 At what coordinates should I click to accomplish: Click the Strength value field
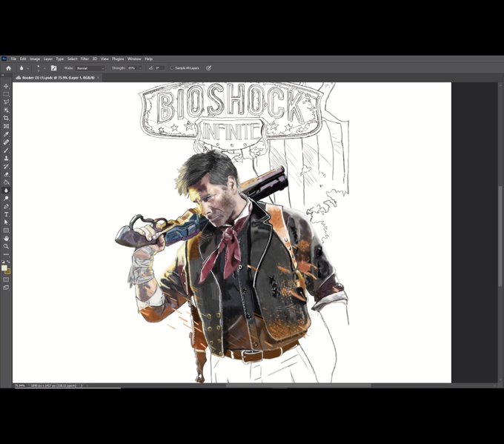pos(133,68)
